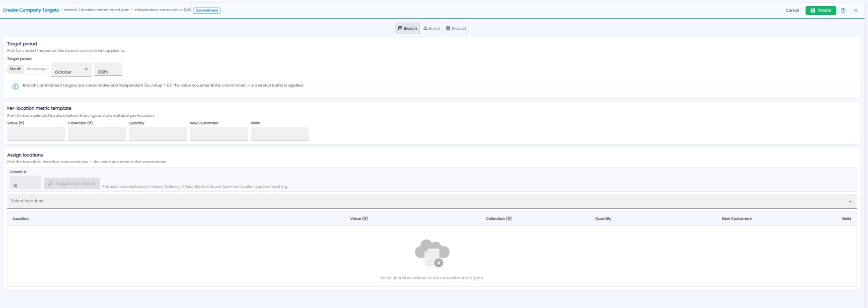Click the Create button
Image resolution: width=868 pixels, height=308 pixels.
coord(821,10)
